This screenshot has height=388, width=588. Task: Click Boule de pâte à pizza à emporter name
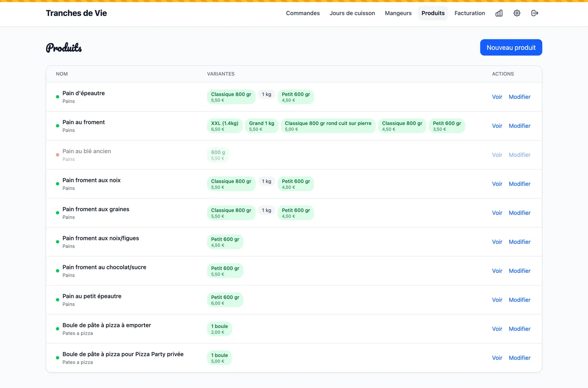pos(107,326)
